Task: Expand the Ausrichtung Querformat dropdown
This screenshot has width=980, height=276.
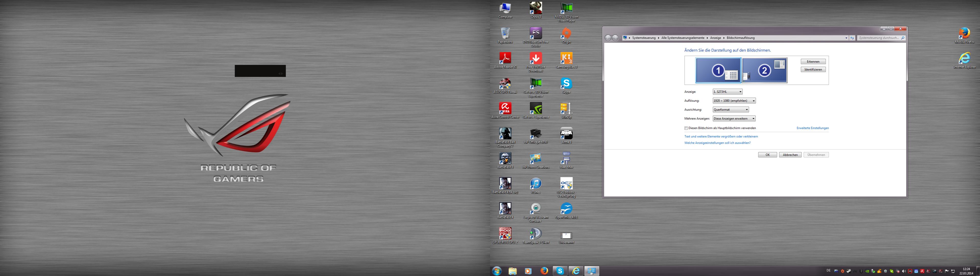Action: point(730,110)
